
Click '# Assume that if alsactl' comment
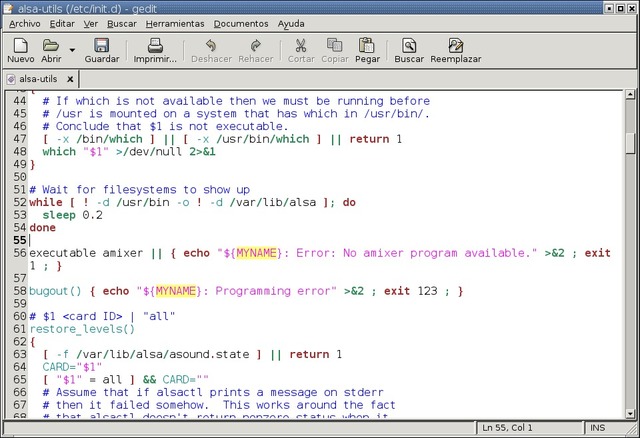click(213, 392)
